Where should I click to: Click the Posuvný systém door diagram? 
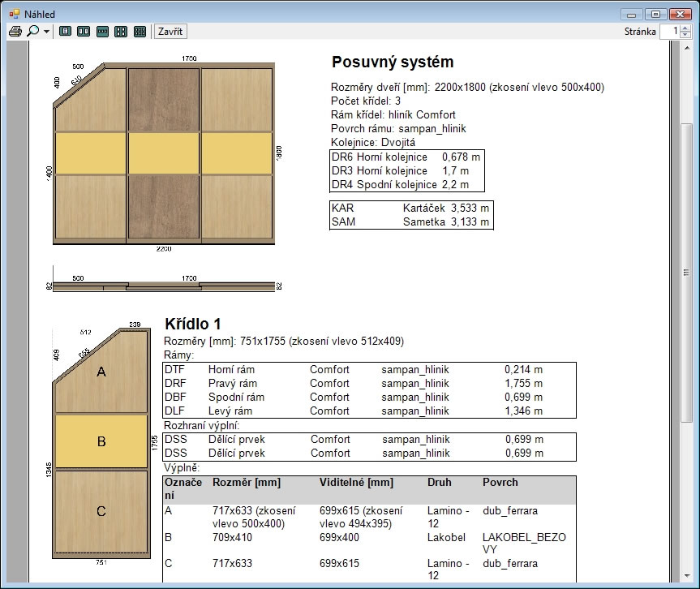point(164,153)
